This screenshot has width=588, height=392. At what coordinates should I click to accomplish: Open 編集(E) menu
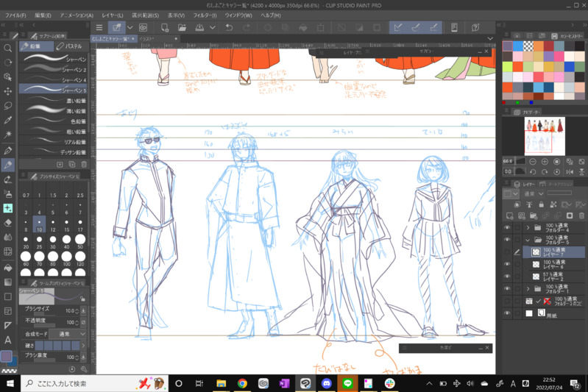coord(43,15)
